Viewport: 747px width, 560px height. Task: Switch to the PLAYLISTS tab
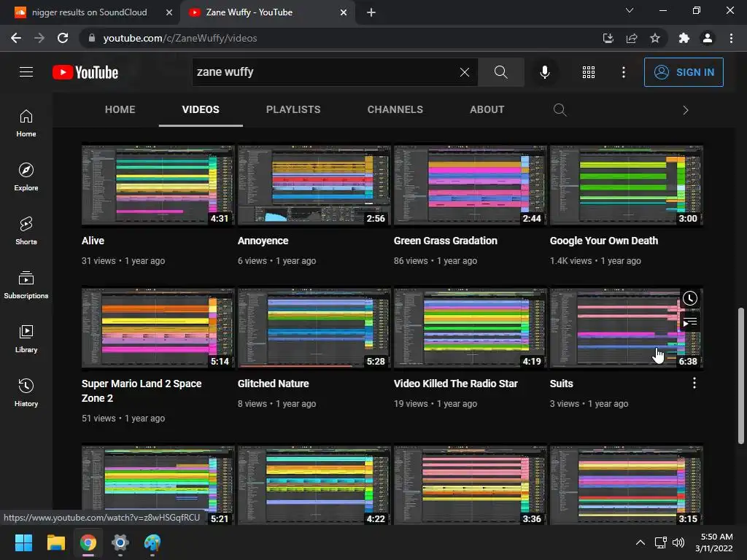point(293,109)
